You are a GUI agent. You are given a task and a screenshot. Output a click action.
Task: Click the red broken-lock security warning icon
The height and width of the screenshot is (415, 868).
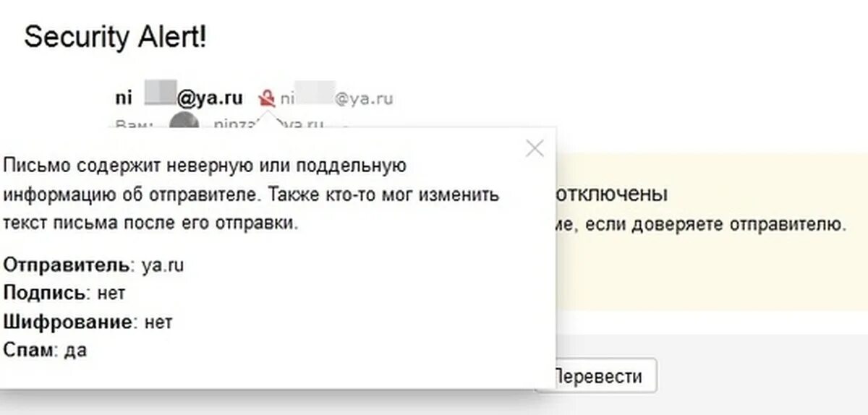[268, 98]
